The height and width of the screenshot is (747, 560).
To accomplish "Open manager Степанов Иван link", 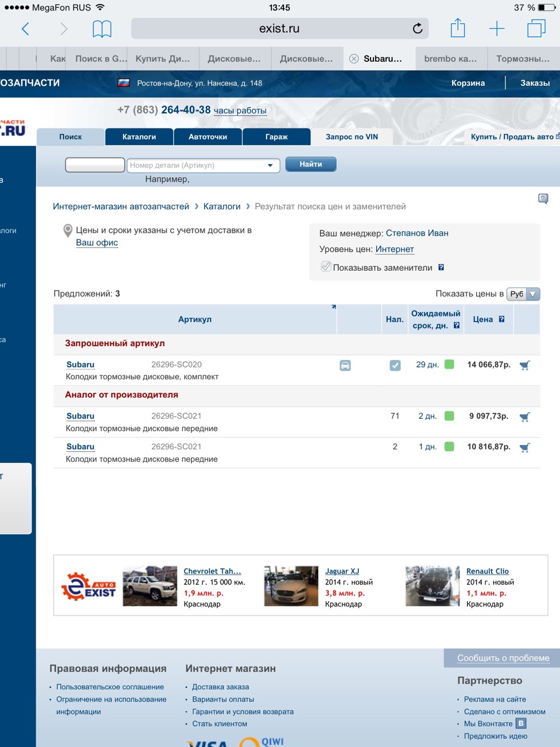I will tap(417, 233).
